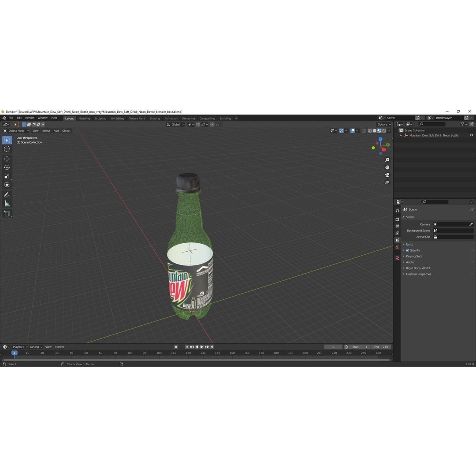Screen dimensions: 476x476
Task: Jump to the timeline end frame
Action: pos(212,347)
